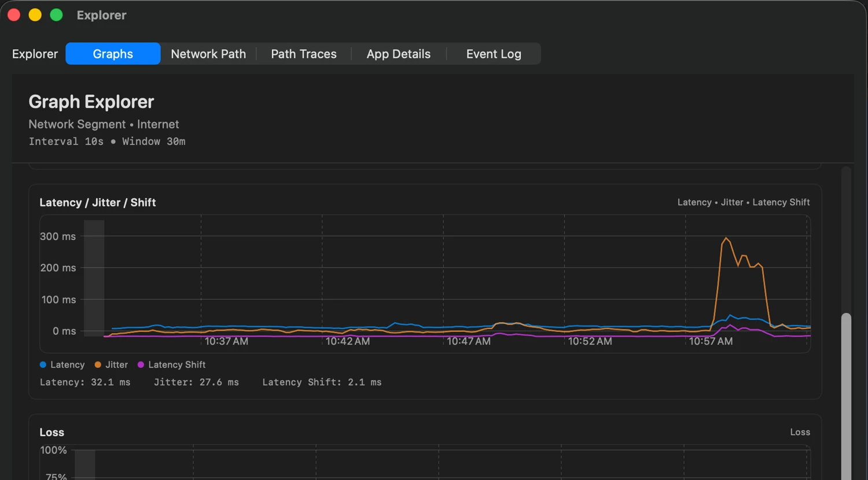868x480 pixels.
Task: Click the green zoom window button
Action: pos(56,15)
